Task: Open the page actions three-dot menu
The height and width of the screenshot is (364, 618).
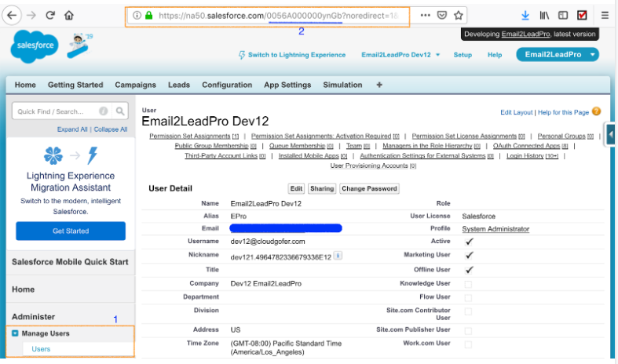Action: pyautogui.click(x=426, y=16)
